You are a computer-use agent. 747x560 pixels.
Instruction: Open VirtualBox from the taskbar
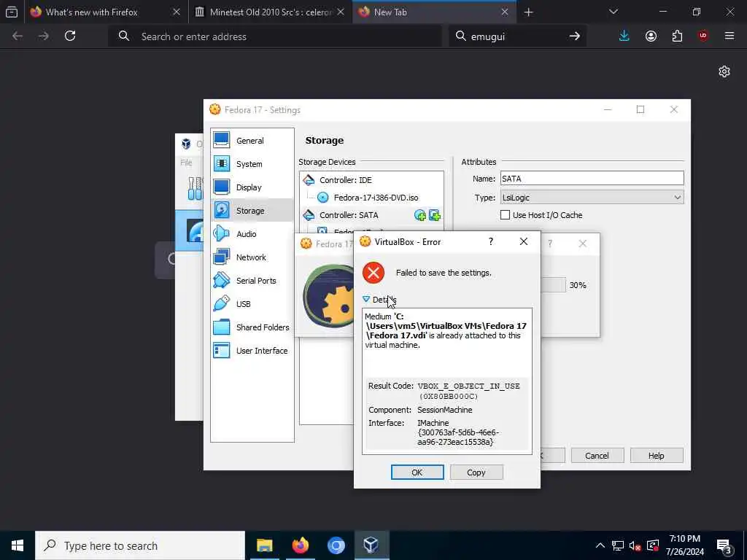coord(371,545)
